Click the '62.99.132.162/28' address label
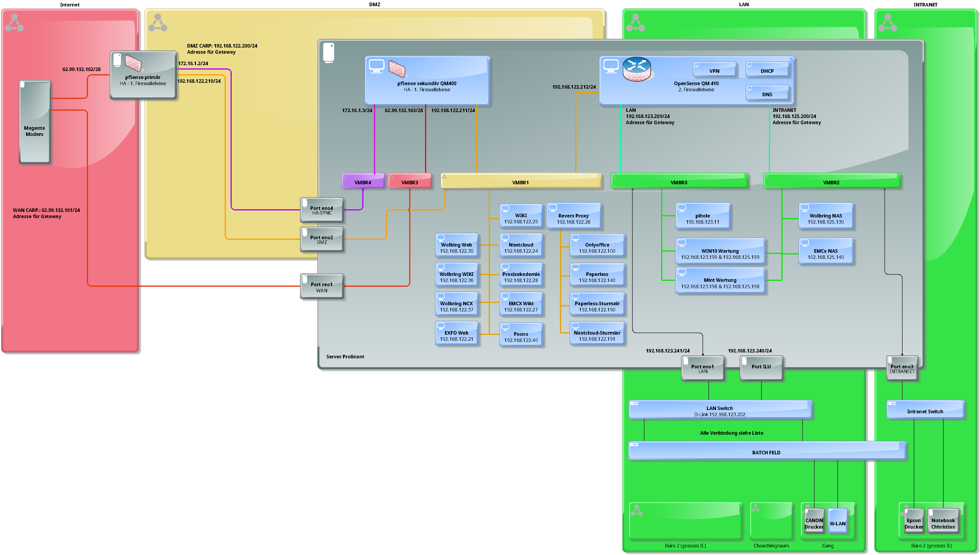 82,69
